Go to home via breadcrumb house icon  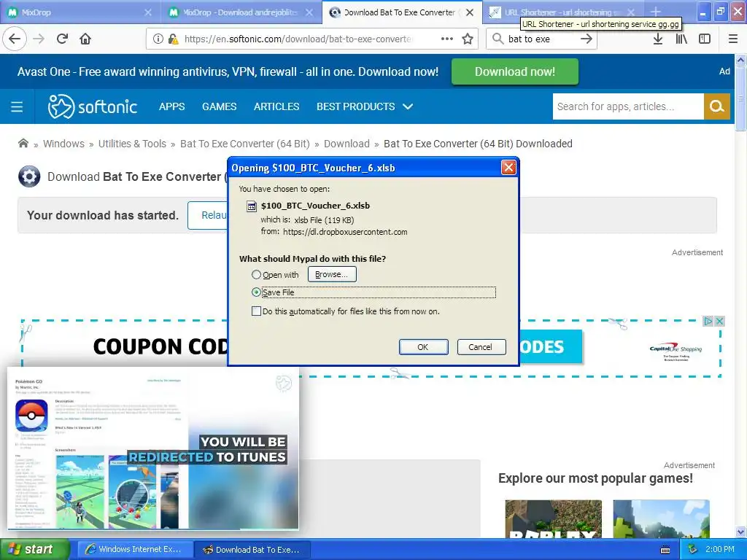(x=23, y=144)
